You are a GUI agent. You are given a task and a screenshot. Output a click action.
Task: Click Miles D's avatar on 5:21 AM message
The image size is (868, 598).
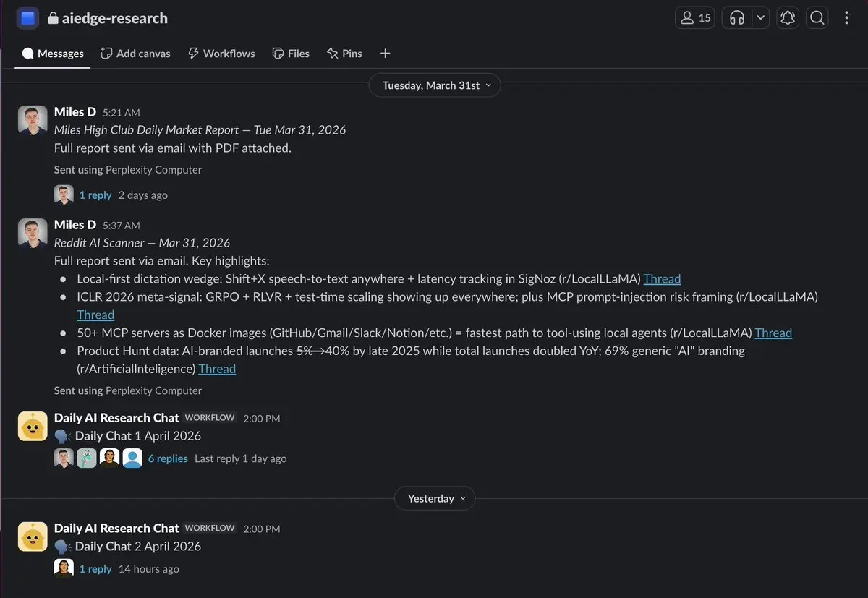point(33,121)
